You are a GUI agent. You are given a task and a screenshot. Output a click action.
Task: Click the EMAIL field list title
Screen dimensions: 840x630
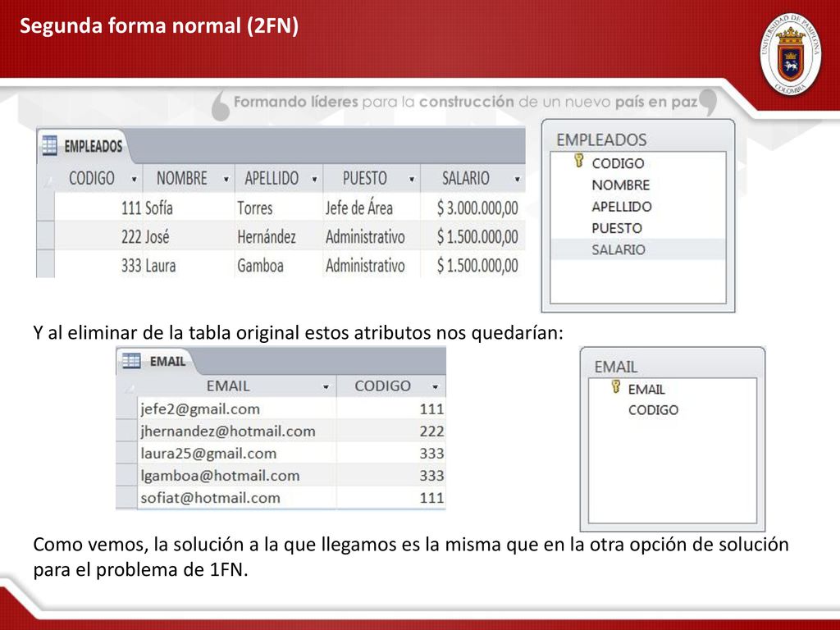pos(615,367)
